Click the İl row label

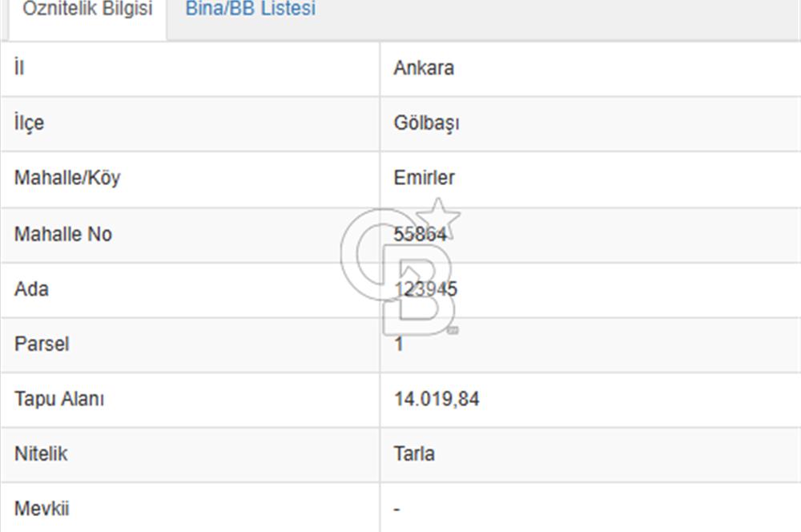[19, 68]
